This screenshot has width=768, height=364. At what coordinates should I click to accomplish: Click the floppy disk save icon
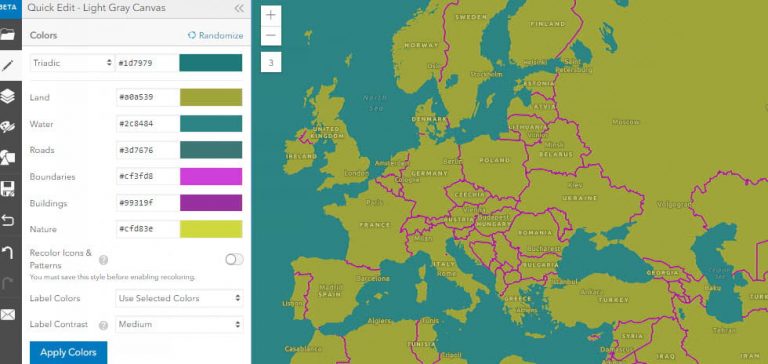click(8, 189)
